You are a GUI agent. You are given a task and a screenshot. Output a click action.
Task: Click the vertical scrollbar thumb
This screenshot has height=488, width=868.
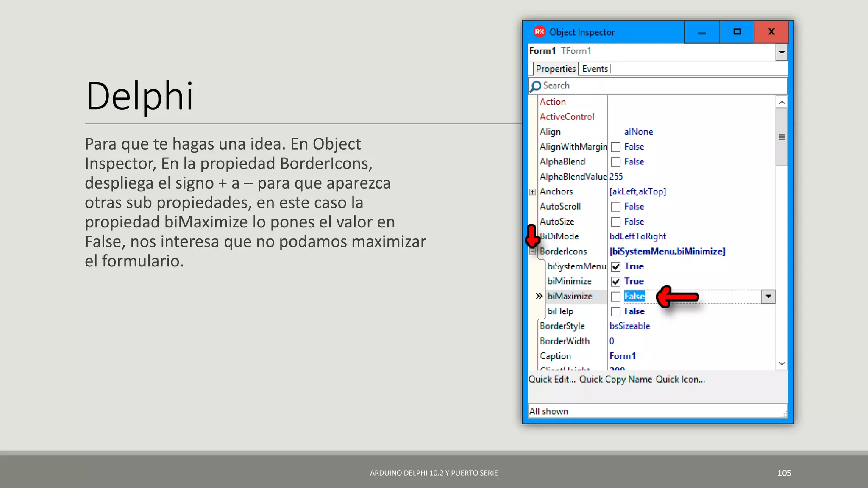782,137
